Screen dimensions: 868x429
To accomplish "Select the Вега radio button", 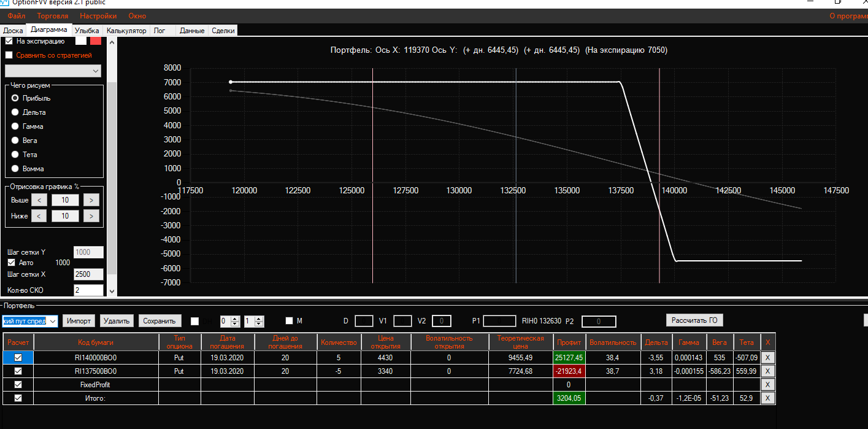I will [15, 141].
